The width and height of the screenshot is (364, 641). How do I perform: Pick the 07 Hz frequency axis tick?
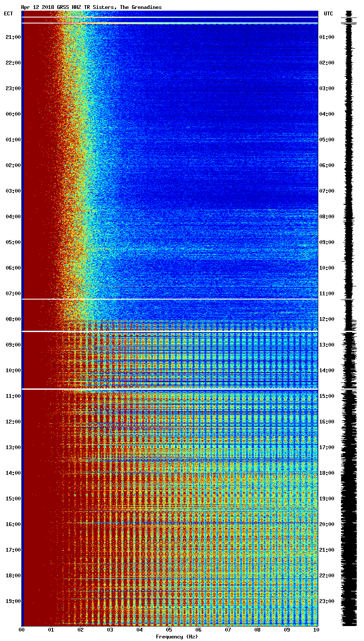[x=228, y=630]
